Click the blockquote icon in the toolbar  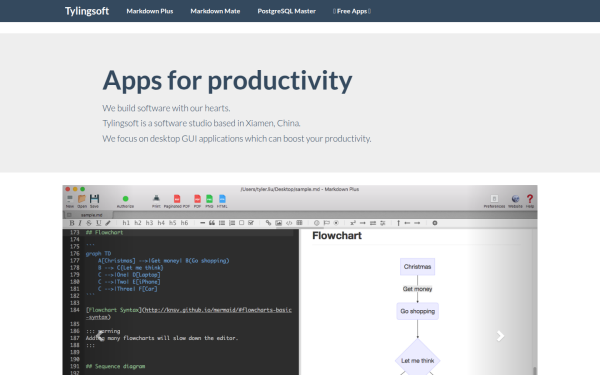(x=212, y=223)
